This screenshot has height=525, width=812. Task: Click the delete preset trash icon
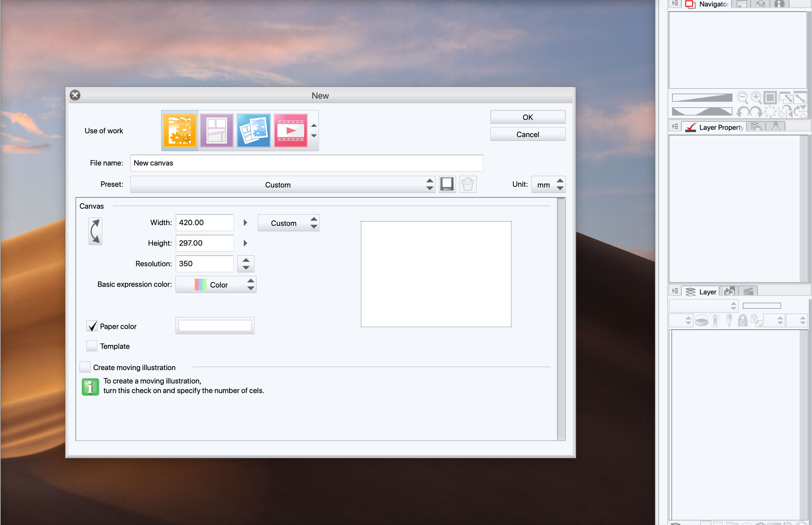click(x=467, y=184)
